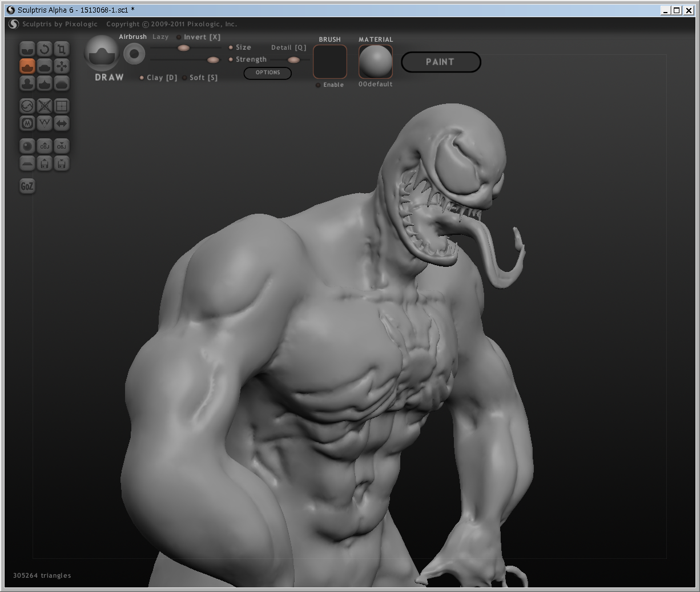Image resolution: width=700 pixels, height=592 pixels.
Task: Click the 305264 triangles counter
Action: tap(42, 575)
